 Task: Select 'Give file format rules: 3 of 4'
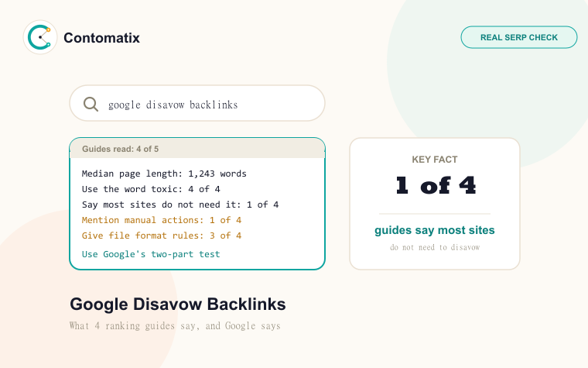click(162, 235)
